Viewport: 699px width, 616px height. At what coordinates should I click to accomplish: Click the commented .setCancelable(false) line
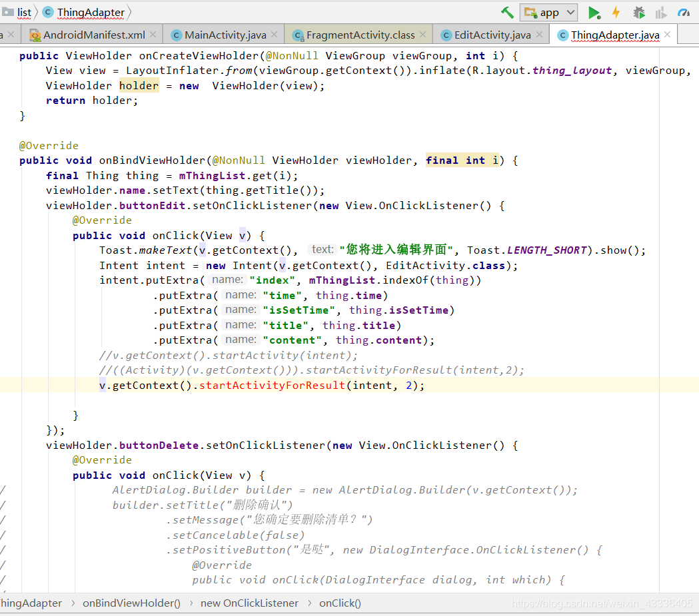[235, 535]
